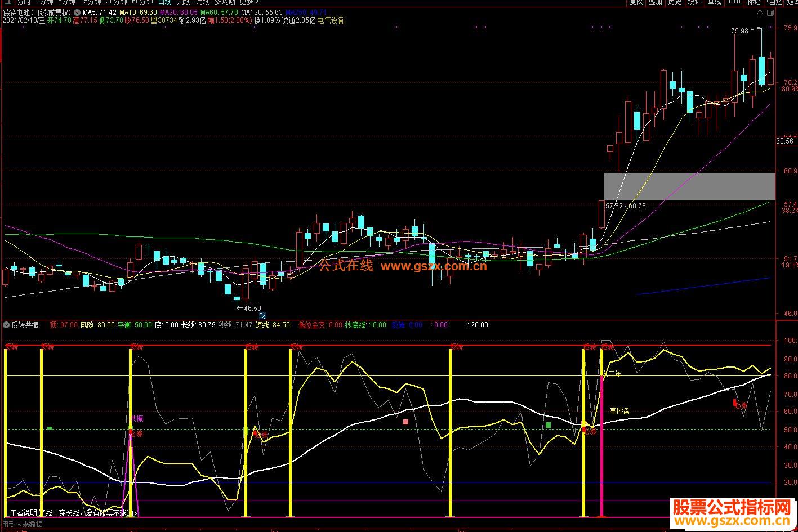
Task: Click the 63.56 price axis marker
Action: click(784, 141)
